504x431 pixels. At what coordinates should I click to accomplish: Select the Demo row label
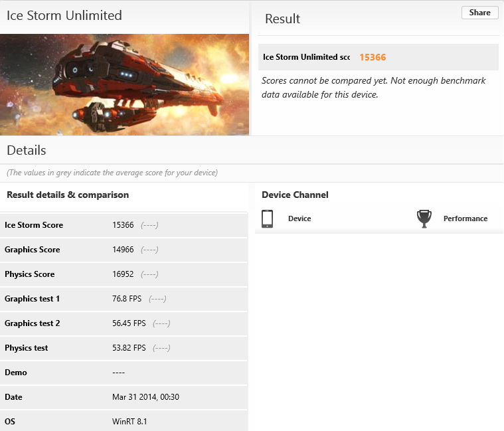coord(16,373)
